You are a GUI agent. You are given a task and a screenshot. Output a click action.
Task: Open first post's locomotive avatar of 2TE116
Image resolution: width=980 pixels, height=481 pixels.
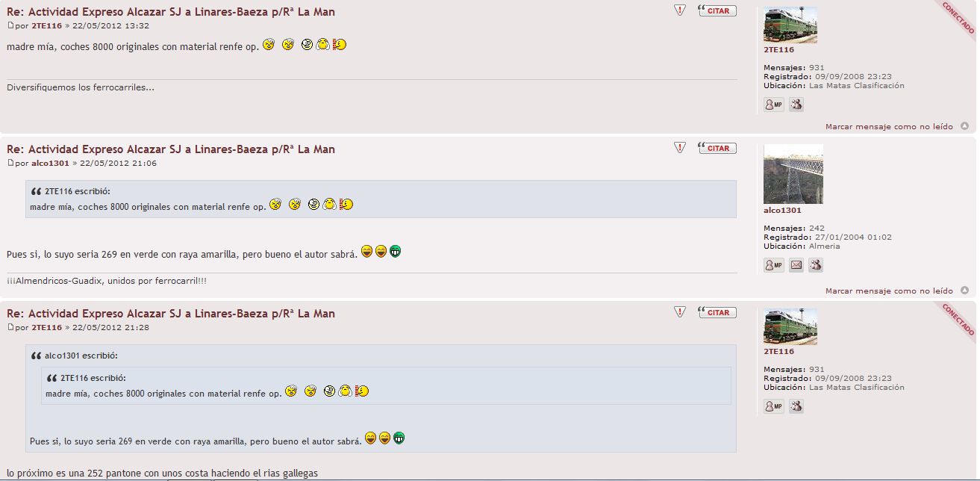click(790, 25)
